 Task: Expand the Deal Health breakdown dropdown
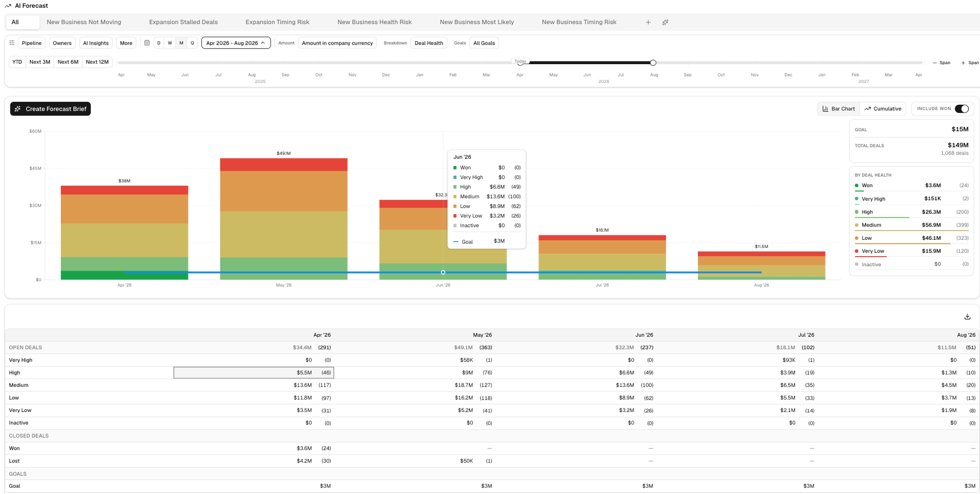[x=428, y=43]
